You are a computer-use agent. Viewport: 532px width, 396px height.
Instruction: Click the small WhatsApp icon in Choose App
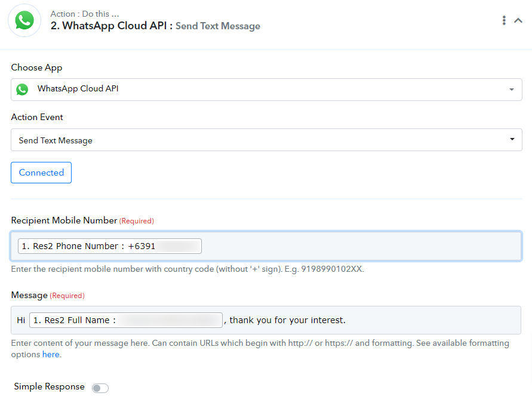(x=23, y=89)
